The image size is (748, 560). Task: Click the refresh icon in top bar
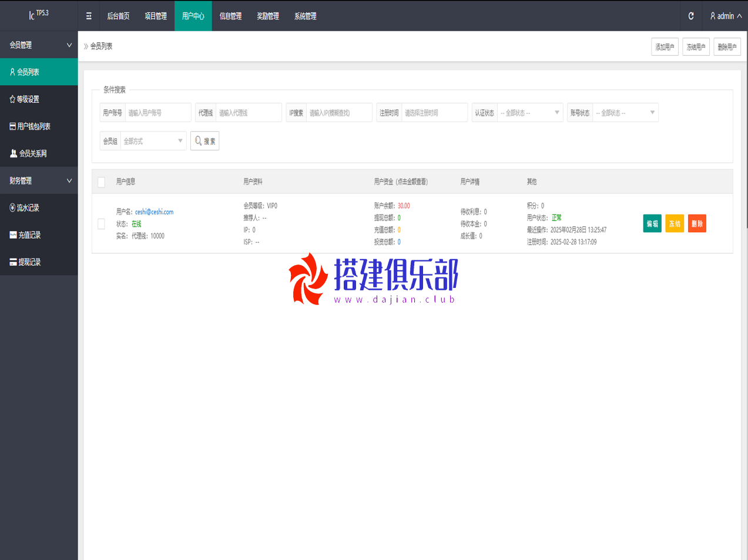coord(691,16)
